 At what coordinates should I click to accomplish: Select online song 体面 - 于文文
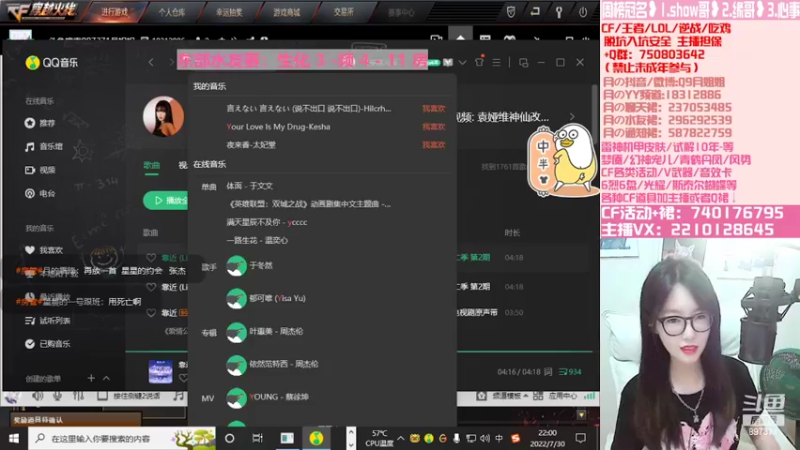tap(249, 186)
